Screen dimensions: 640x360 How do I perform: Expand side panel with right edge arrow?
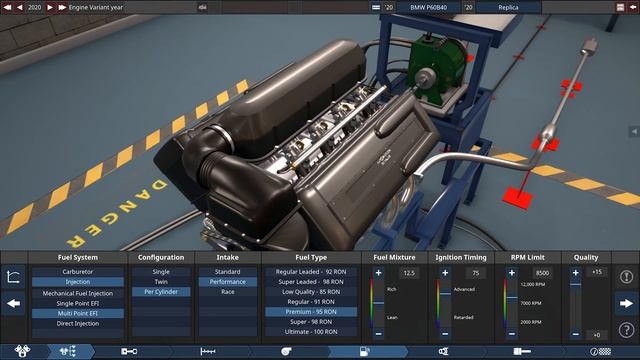click(x=634, y=131)
